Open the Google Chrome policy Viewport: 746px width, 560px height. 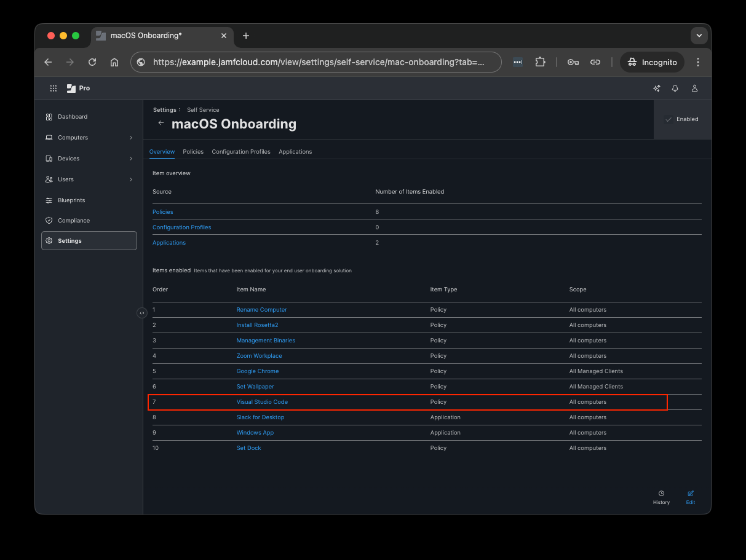258,371
